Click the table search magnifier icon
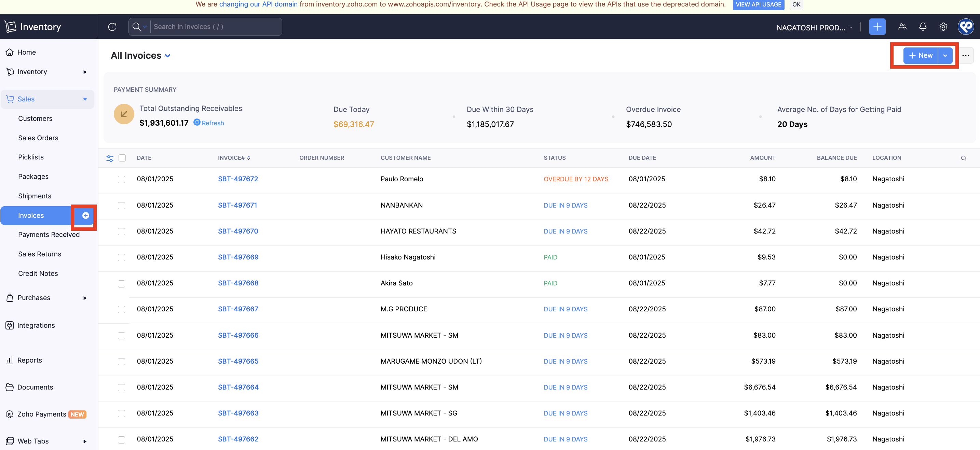This screenshot has height=450, width=980. (963, 158)
